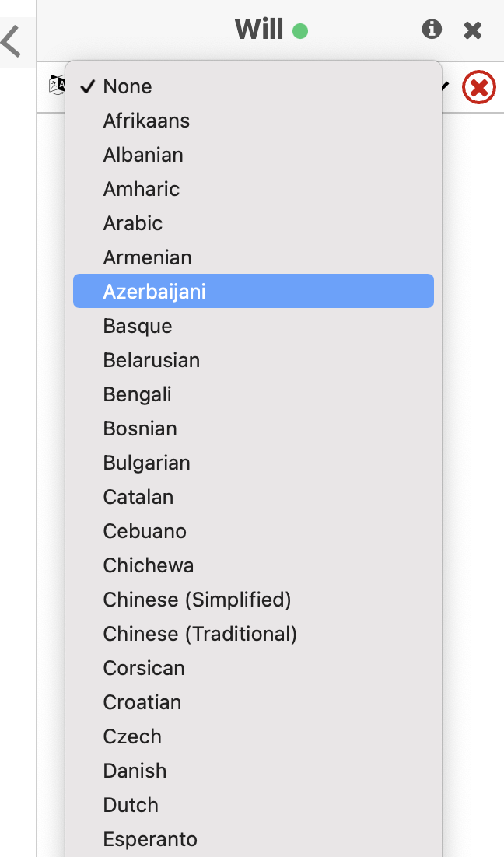504x857 pixels.
Task: Choose Catalan language entry
Action: (x=254, y=497)
